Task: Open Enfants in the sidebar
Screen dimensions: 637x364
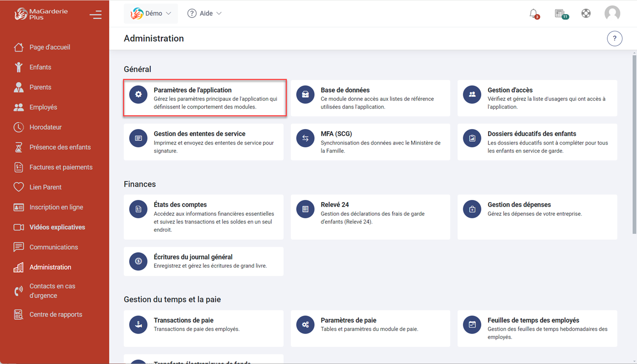Action: 40,67
